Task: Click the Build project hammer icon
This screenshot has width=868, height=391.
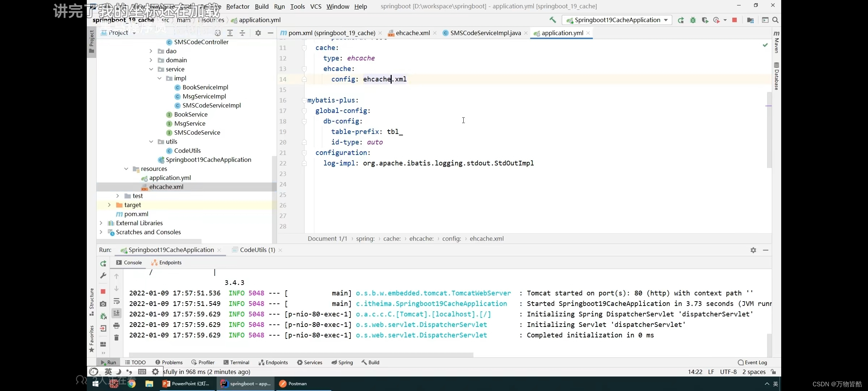Action: tap(553, 20)
